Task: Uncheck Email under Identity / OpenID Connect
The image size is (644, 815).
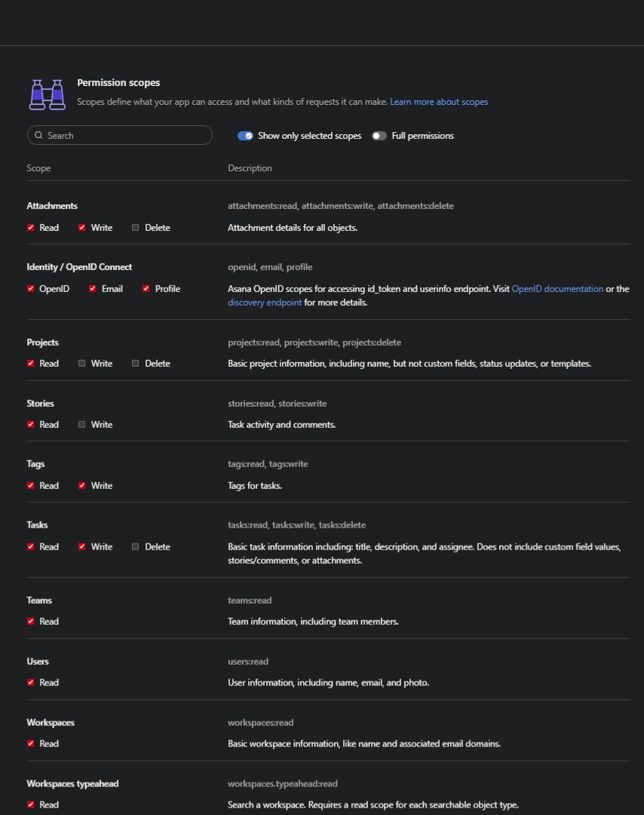Action: (93, 288)
